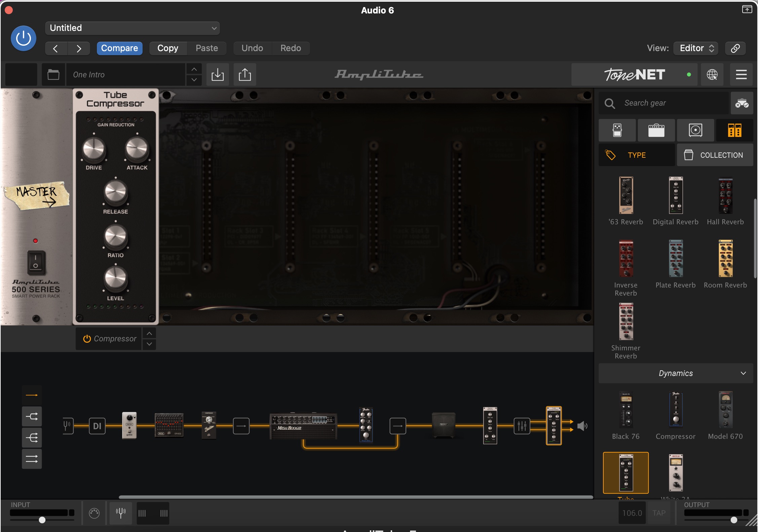Image resolution: width=758 pixels, height=532 pixels.
Task: Switch to the COLLECTION filter tab
Action: click(715, 155)
